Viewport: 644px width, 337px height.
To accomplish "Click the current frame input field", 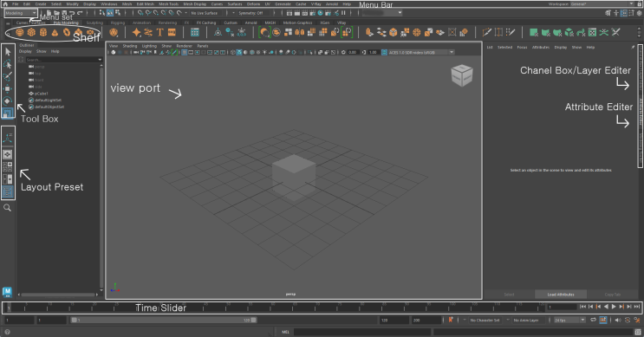I will (x=563, y=307).
